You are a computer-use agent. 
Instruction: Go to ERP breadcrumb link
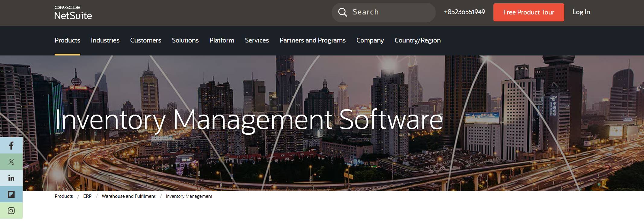click(87, 196)
